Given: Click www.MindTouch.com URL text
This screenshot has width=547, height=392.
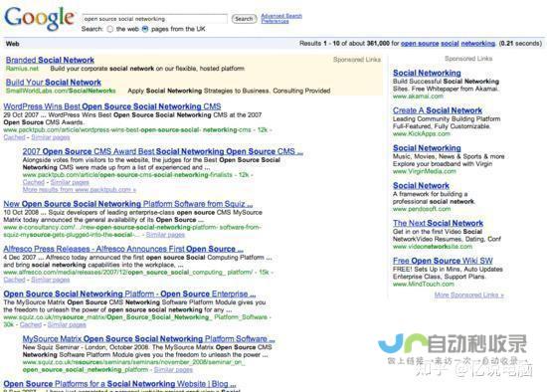Looking at the screenshot, I should click(423, 285).
